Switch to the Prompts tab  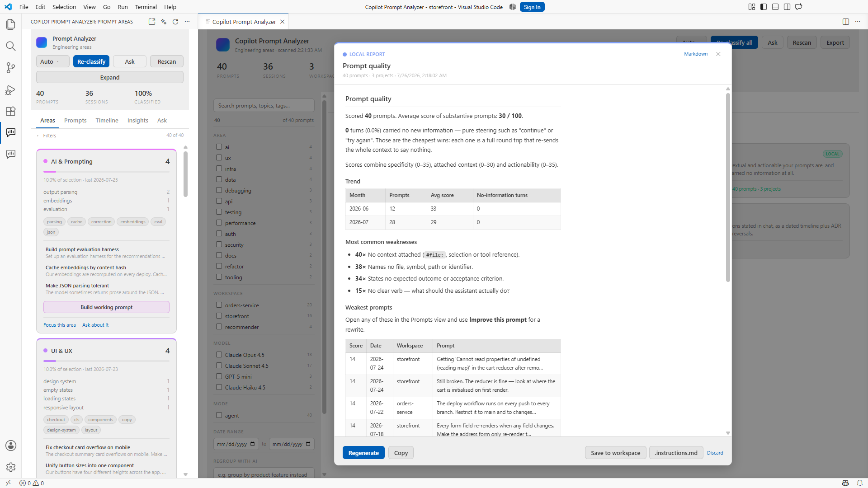(x=75, y=120)
